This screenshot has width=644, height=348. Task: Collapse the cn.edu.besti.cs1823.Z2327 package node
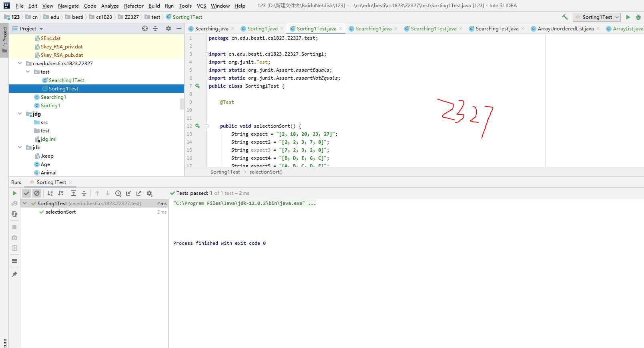(x=20, y=63)
